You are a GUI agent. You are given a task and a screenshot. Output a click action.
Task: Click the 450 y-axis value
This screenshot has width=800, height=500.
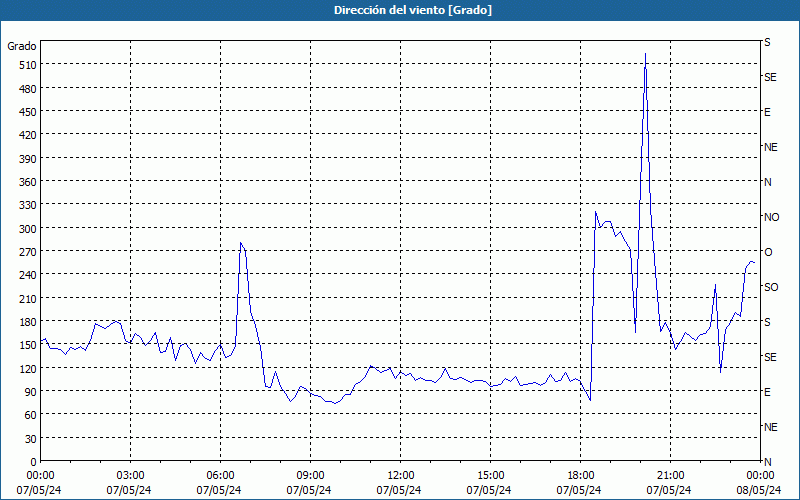pos(28,112)
